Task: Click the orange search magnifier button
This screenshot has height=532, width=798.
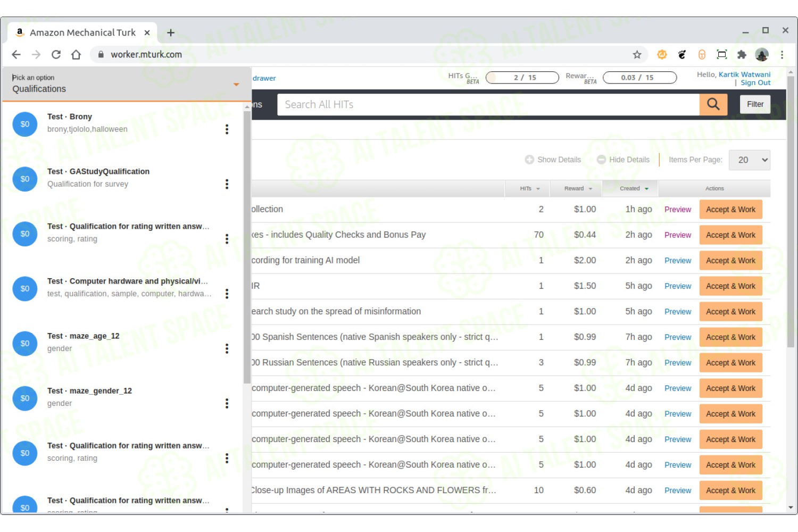Action: click(713, 104)
